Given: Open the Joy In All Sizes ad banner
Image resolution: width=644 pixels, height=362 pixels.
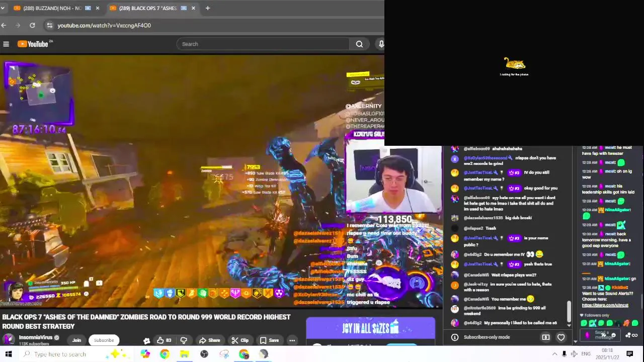Looking at the screenshot, I should click(370, 329).
